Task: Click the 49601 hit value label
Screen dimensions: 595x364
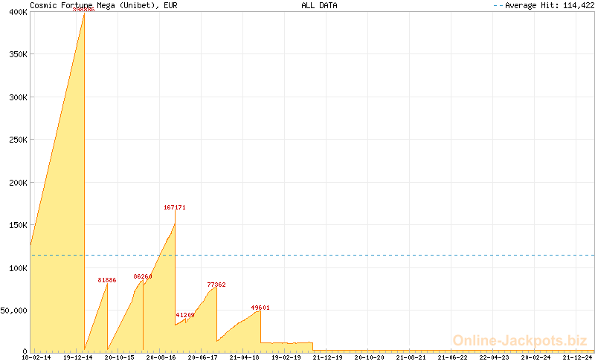Action: pyautogui.click(x=260, y=307)
